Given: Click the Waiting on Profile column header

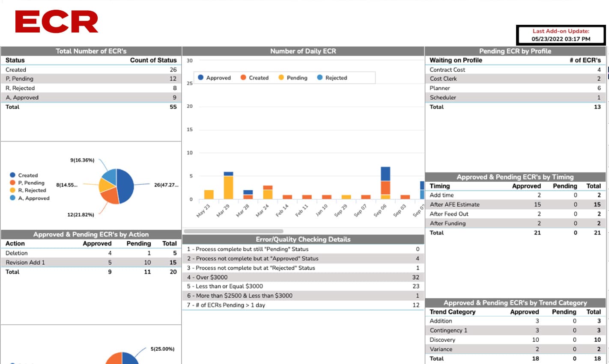Looking at the screenshot, I should [x=456, y=60].
